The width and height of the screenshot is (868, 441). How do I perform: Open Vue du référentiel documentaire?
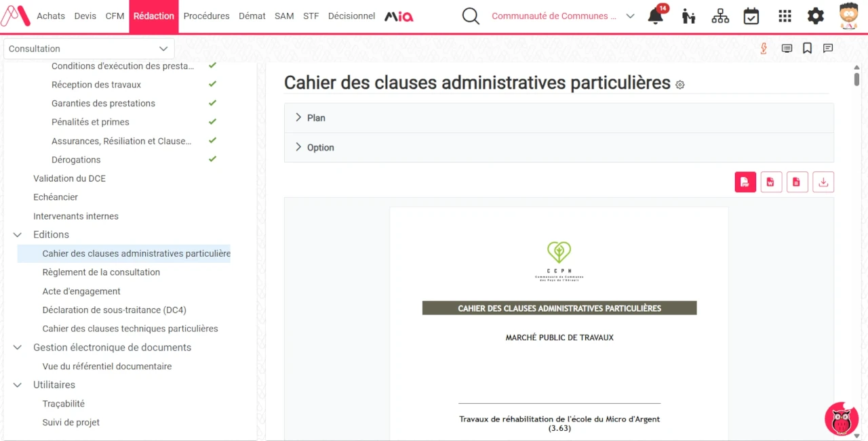(x=107, y=366)
